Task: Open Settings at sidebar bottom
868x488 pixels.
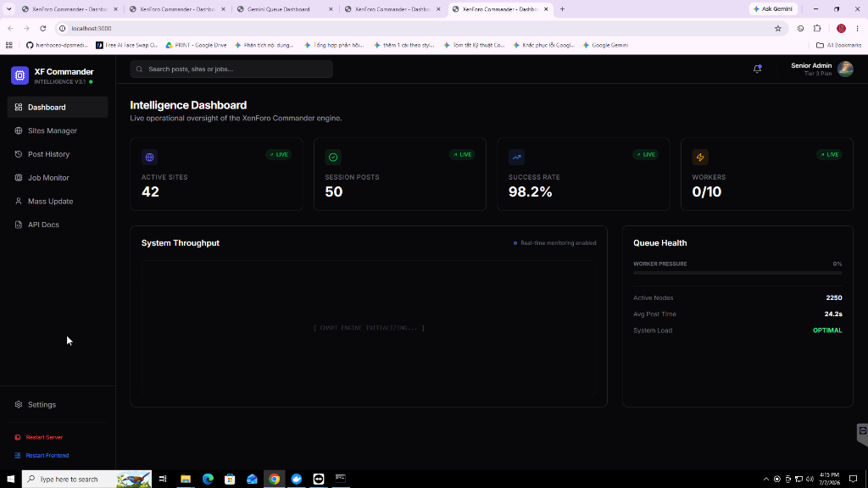Action: 58,404
